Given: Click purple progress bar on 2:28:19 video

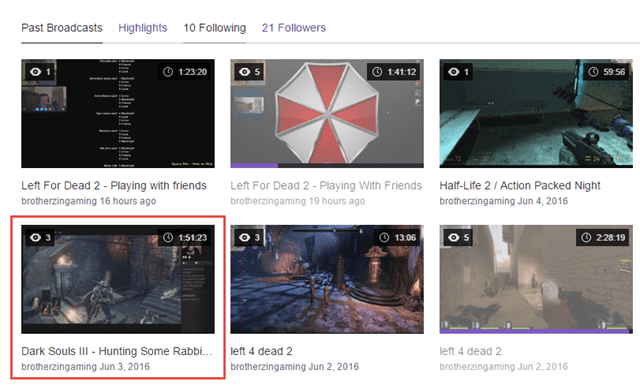Looking at the screenshot, I should pos(535,331).
